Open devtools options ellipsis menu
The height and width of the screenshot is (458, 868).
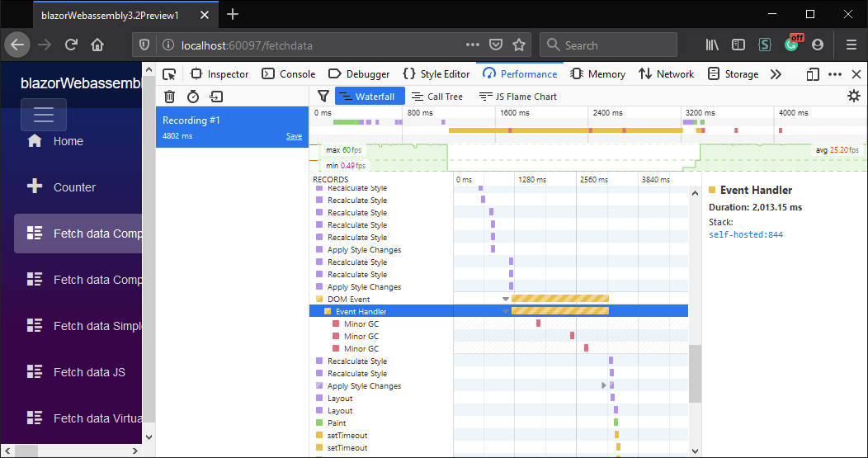(835, 74)
